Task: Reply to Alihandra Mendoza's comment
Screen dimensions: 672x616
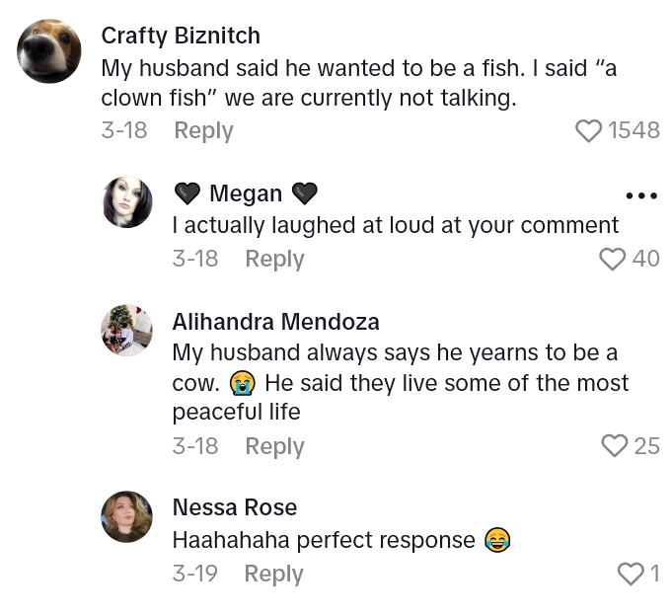Action: click(274, 446)
